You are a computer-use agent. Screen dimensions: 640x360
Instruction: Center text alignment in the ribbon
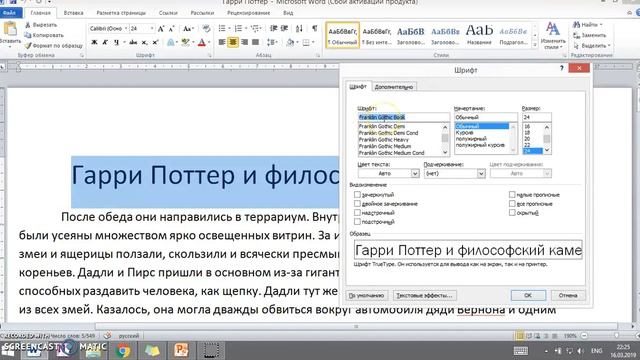(233, 42)
